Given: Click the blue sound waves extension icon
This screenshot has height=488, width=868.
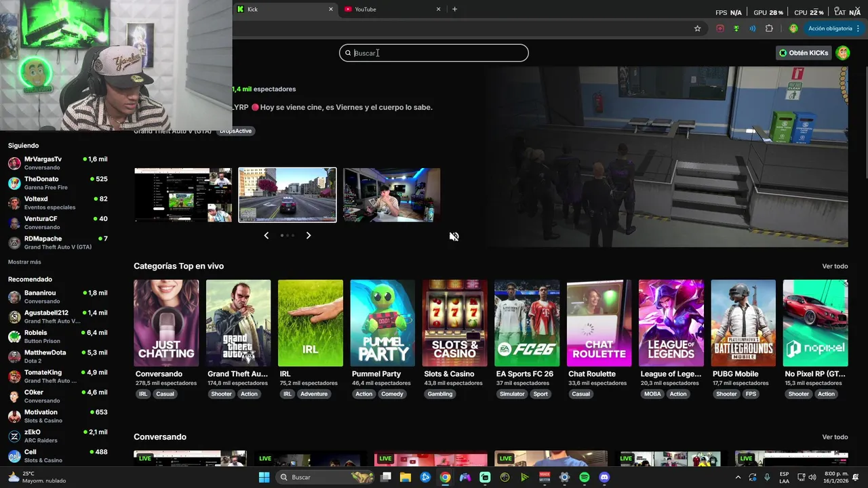Looking at the screenshot, I should (x=753, y=28).
